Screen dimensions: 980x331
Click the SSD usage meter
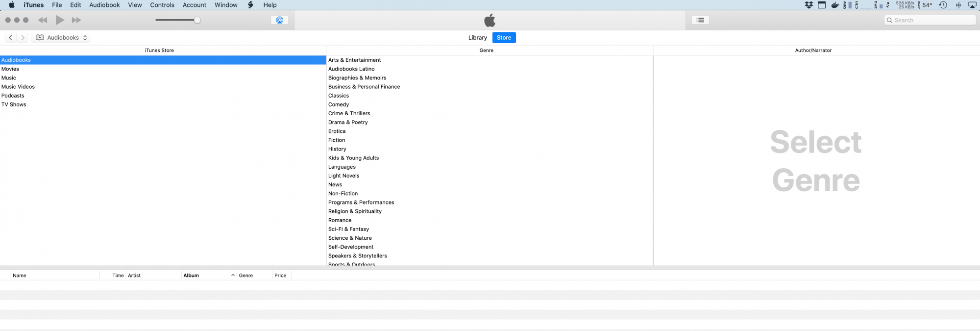point(847,5)
